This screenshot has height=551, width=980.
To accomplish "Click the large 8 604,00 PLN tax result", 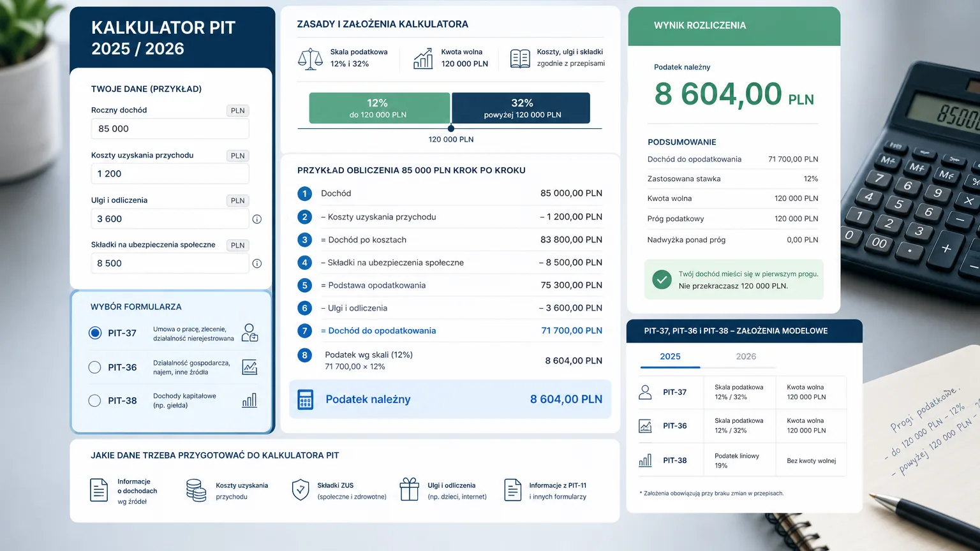I will 734,94.
